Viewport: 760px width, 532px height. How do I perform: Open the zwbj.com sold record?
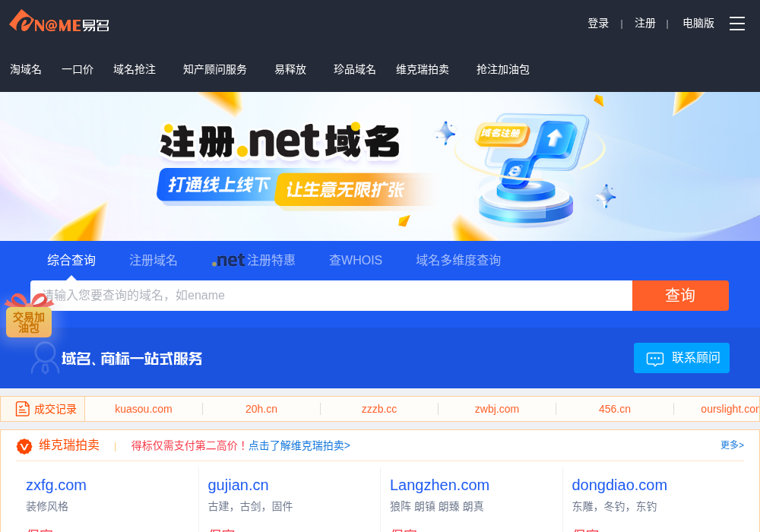(497, 409)
